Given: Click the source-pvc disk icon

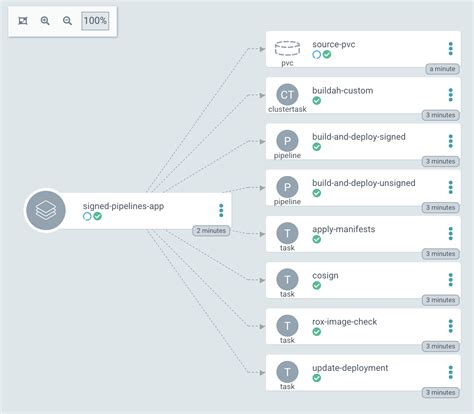Looking at the screenshot, I should coord(287,49).
